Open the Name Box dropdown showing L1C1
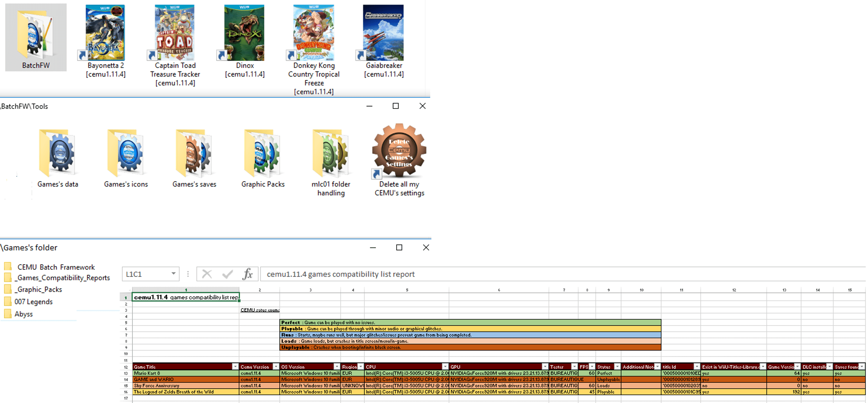The image size is (868, 403). 173,274
